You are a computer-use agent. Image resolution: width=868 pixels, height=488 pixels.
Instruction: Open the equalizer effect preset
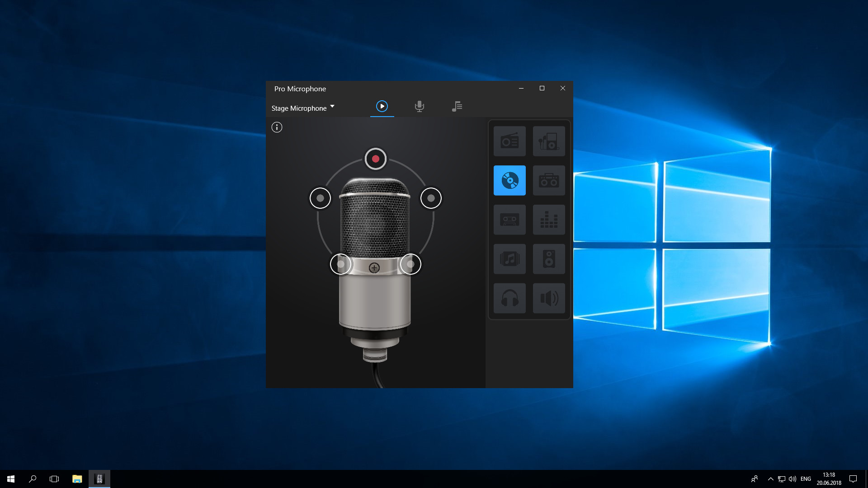[549, 220]
